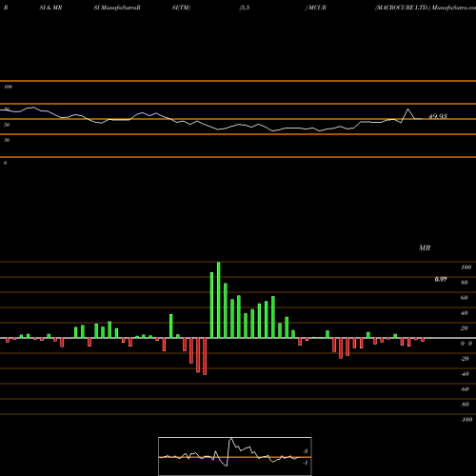Click the MCUR ticker text in the header
This screenshot has height=476, width=476.
317,8
